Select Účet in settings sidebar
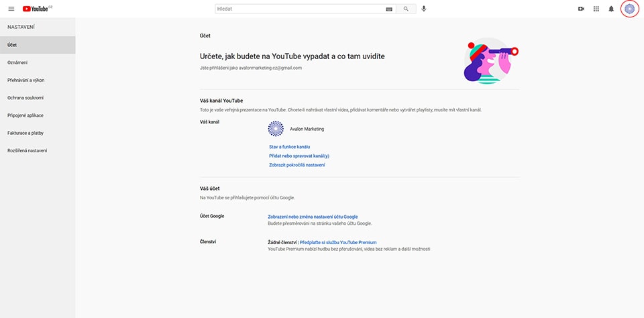 click(38, 45)
